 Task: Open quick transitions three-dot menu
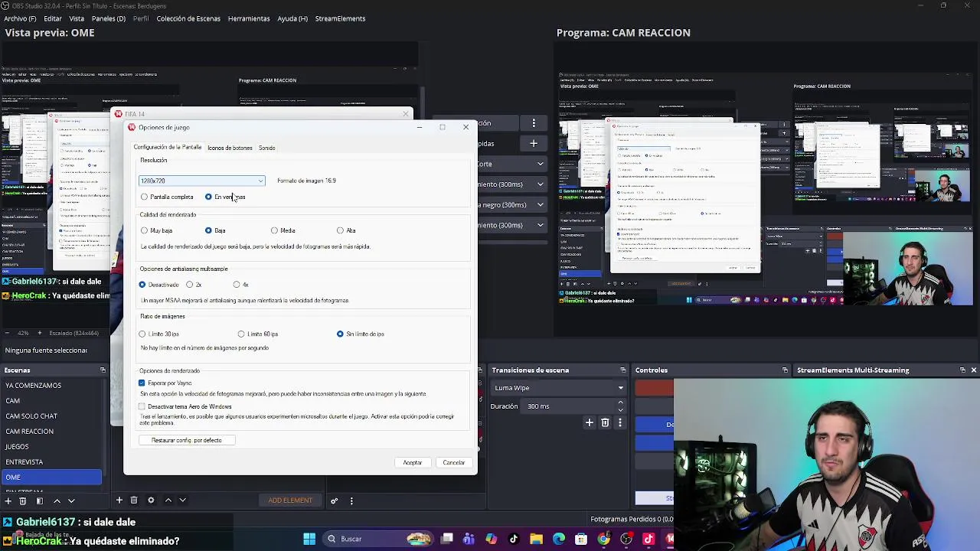tap(534, 123)
